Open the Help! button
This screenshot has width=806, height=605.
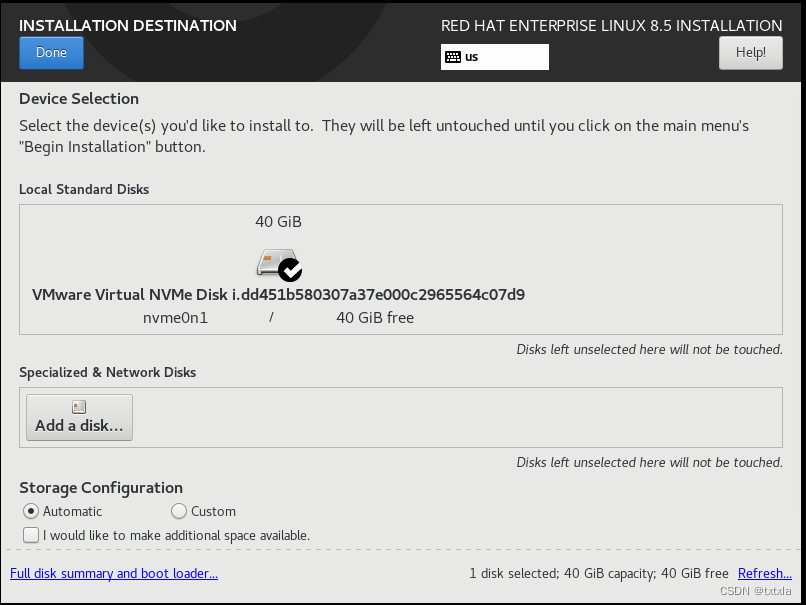(x=750, y=52)
